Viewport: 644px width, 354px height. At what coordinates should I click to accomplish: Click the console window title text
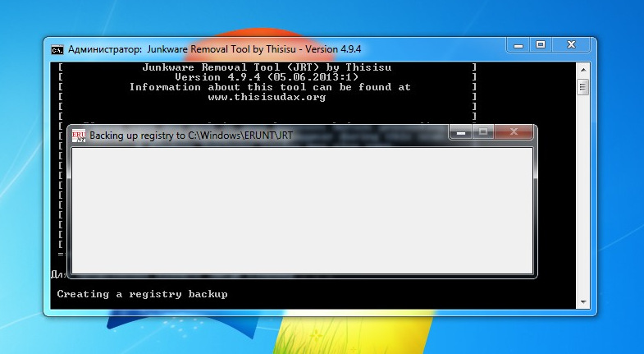[x=214, y=49]
